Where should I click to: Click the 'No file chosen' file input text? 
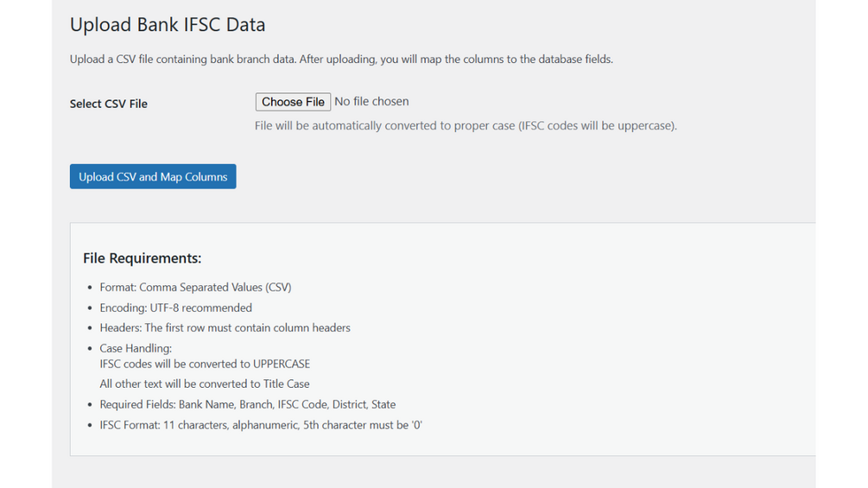[x=371, y=102]
